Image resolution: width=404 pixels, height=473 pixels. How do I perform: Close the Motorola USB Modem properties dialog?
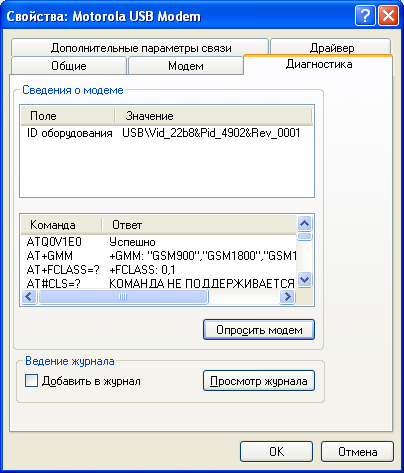tap(389, 16)
